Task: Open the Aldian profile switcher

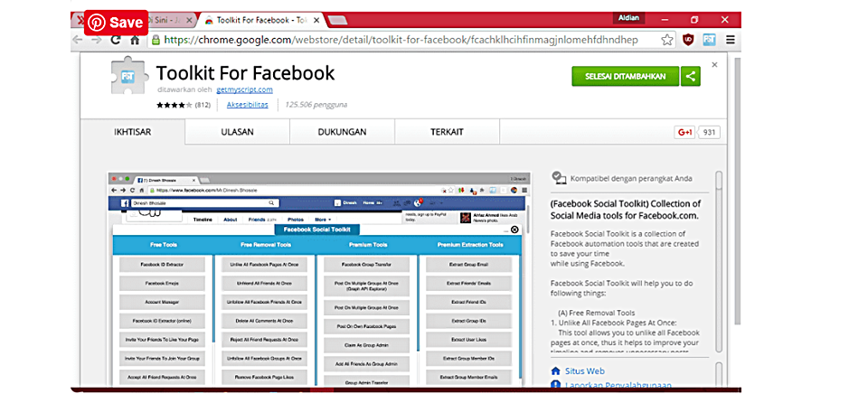Action: point(628,18)
